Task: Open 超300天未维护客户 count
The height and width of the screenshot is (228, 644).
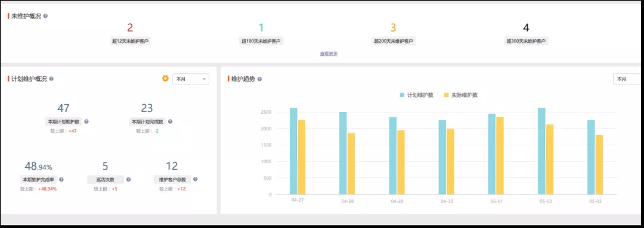Action: click(x=526, y=28)
